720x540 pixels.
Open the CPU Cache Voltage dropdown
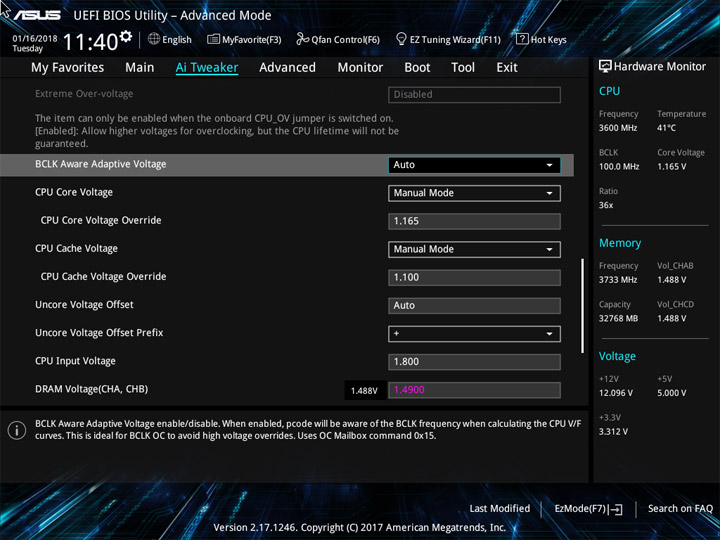474,249
